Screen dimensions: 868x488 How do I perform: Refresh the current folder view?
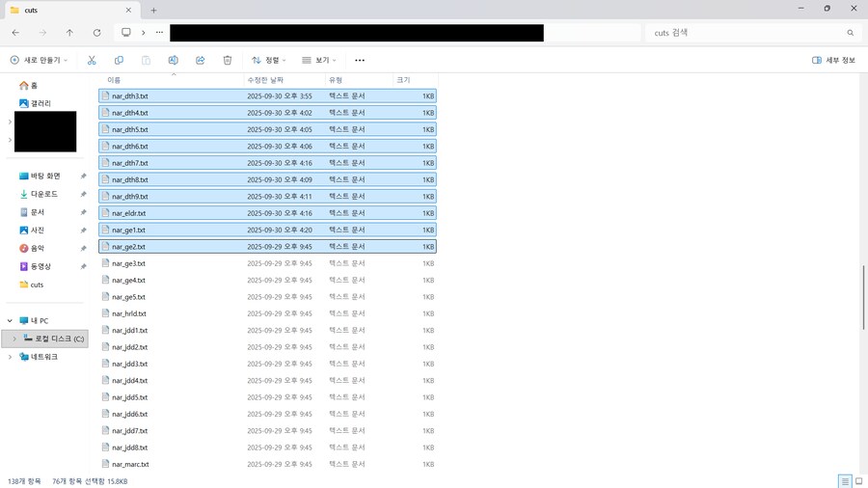[x=96, y=33]
